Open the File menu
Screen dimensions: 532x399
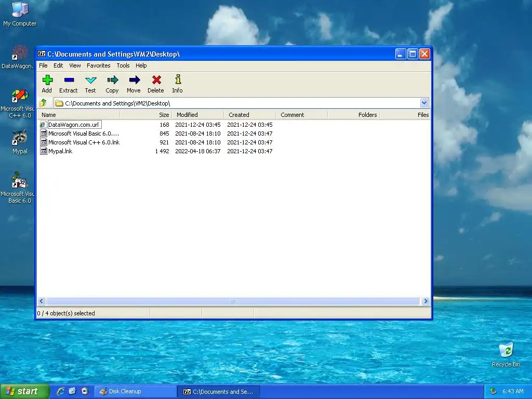(x=43, y=65)
